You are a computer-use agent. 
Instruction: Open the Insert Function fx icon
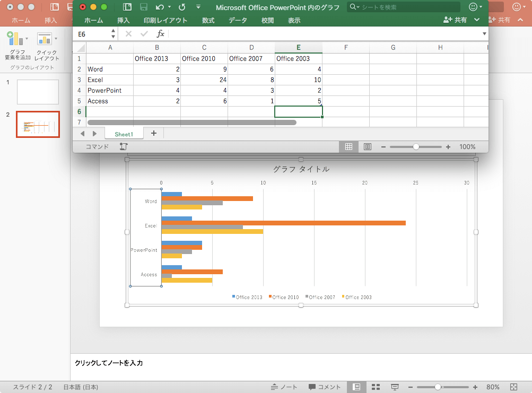(160, 33)
